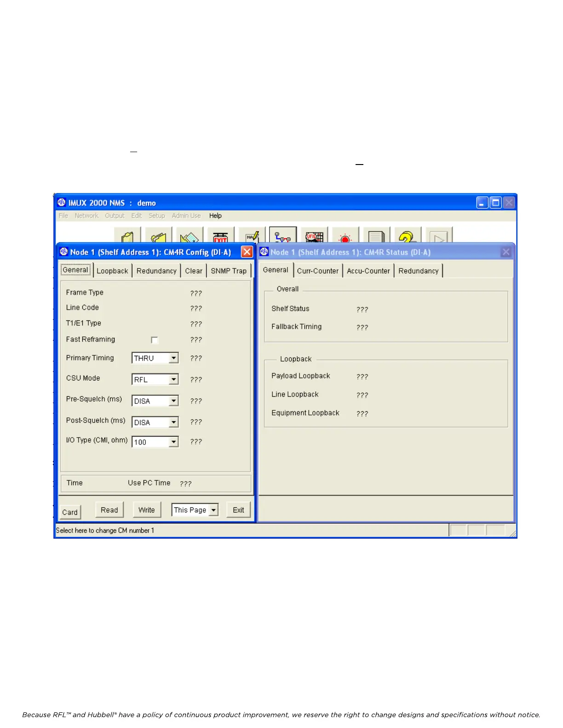
Task: Click the Line Code label
Action: pos(82,307)
